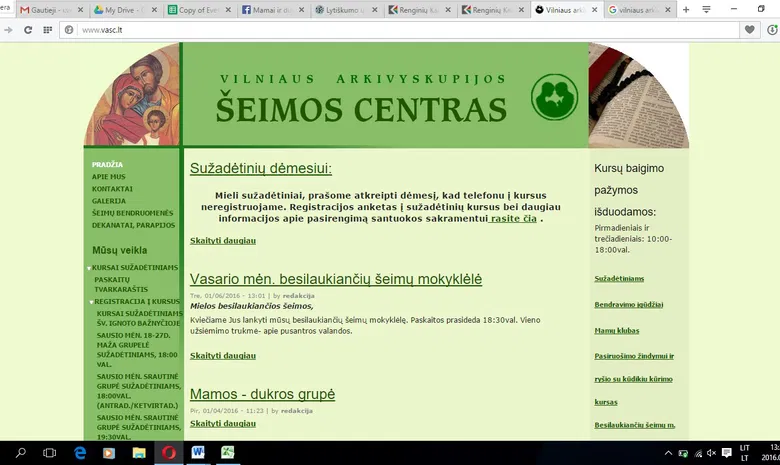This screenshot has width=780, height=465.
Task: Open Vasario mėn. besilaukiančių šeimų mokyklėlė
Action: coord(336,279)
